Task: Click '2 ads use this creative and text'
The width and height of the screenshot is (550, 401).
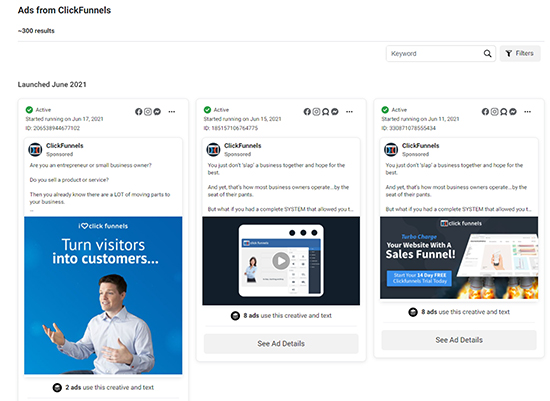Action: [109, 387]
